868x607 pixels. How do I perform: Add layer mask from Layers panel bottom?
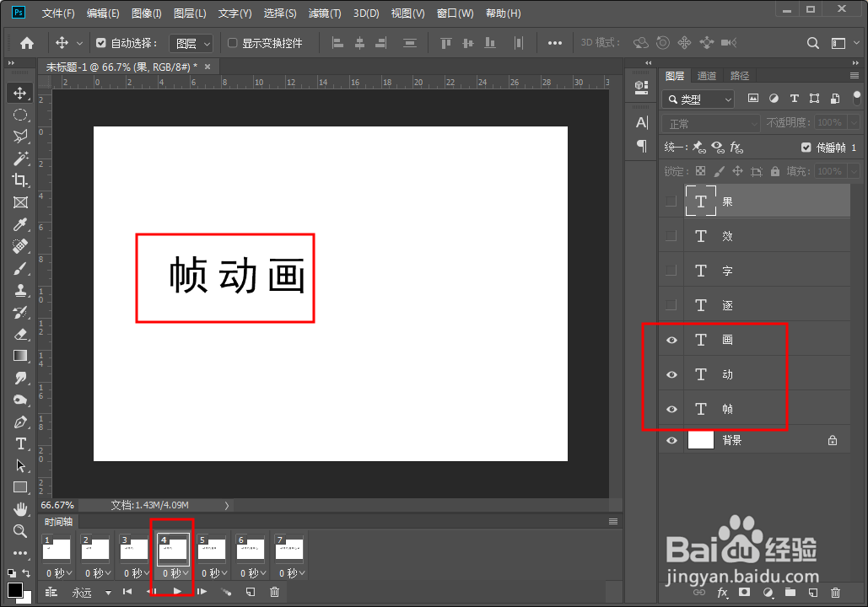click(745, 593)
